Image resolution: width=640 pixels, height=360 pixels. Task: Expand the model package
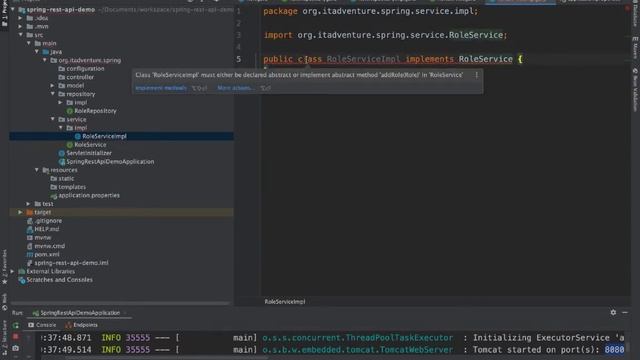pyautogui.click(x=53, y=86)
